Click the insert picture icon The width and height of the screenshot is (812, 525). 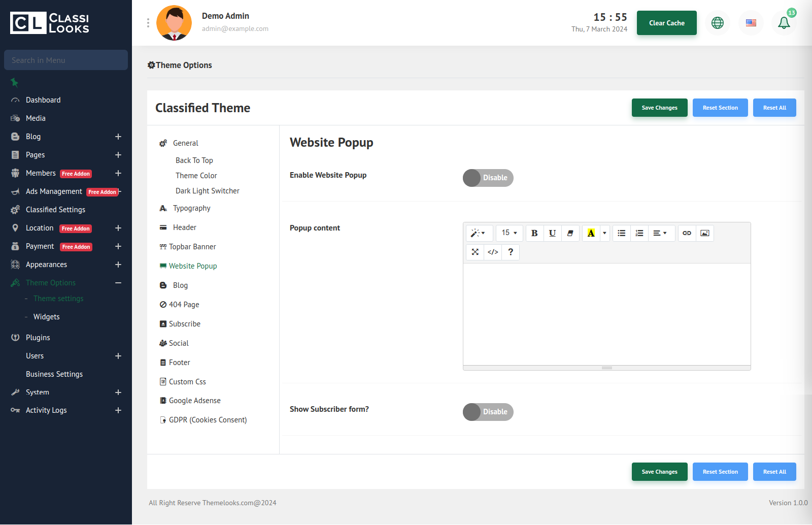tap(705, 233)
